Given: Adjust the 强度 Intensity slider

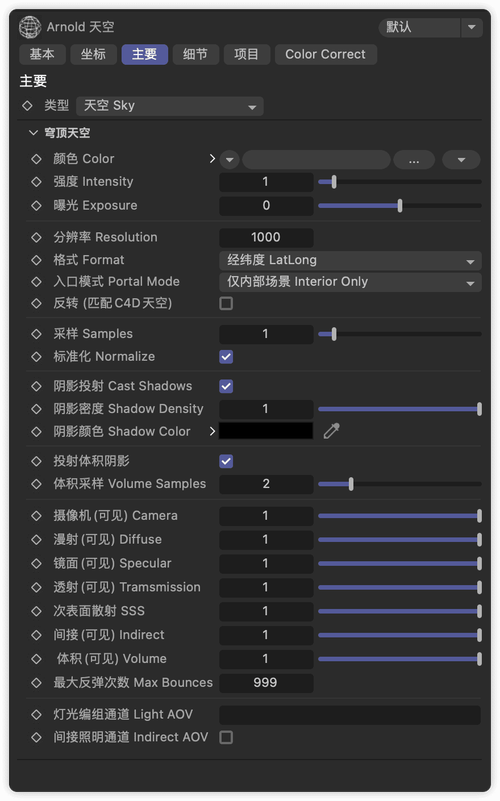Looking at the screenshot, I should (x=400, y=182).
